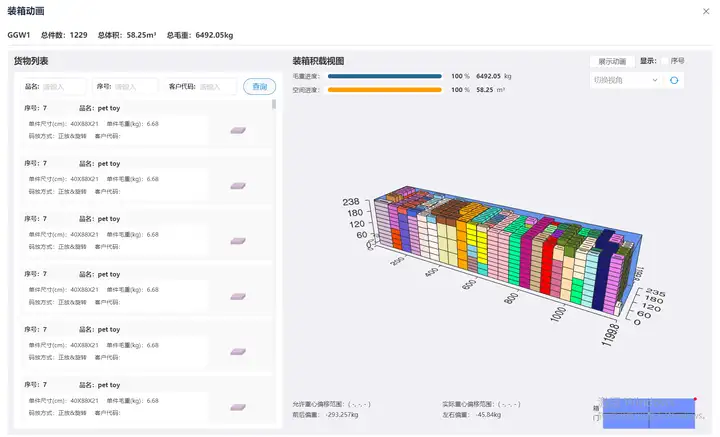
Task: Click the blue 毛重进度 progress bar
Action: tap(385, 76)
